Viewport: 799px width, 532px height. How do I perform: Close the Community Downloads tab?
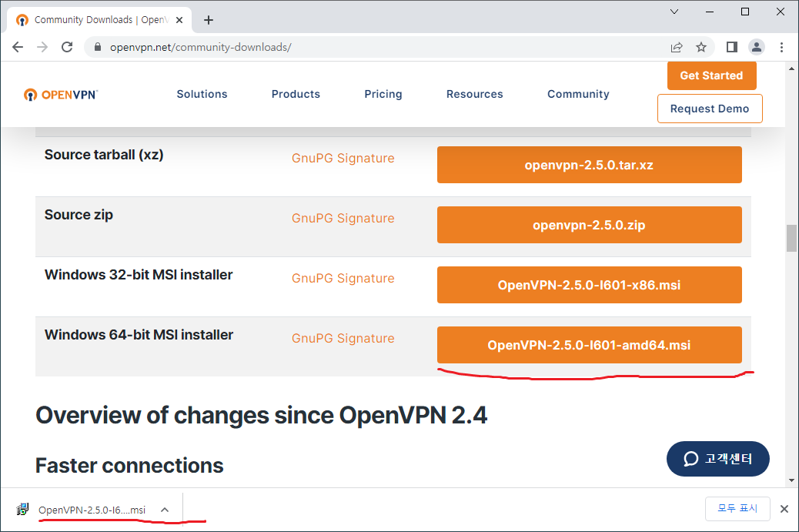click(x=179, y=20)
